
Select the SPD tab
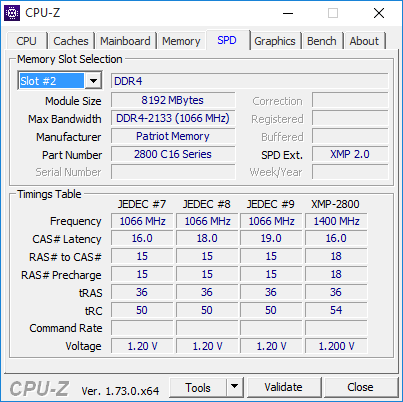[227, 40]
